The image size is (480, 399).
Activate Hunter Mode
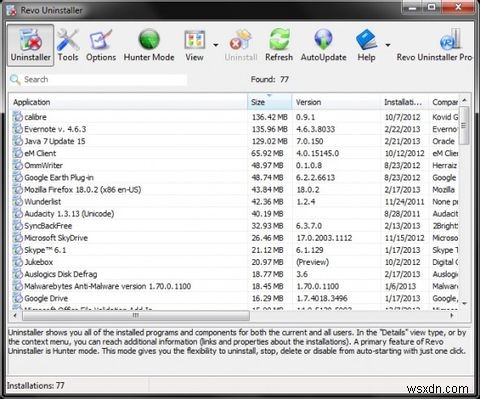click(149, 45)
